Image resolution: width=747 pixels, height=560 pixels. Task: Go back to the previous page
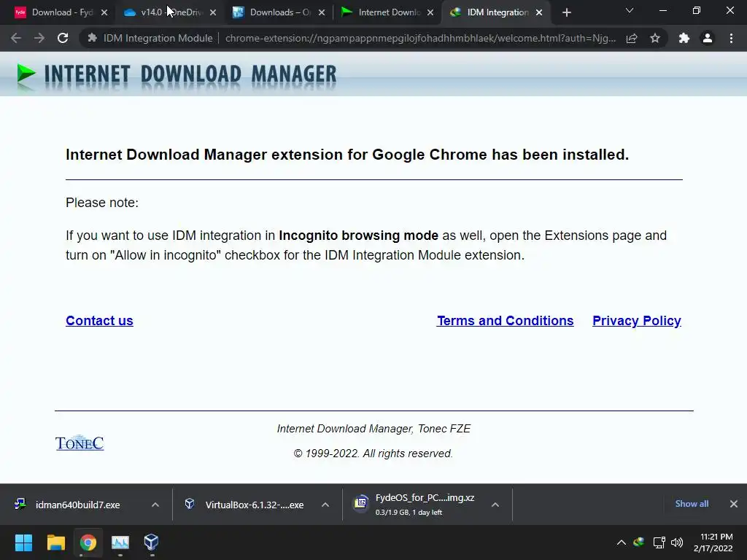(16, 38)
